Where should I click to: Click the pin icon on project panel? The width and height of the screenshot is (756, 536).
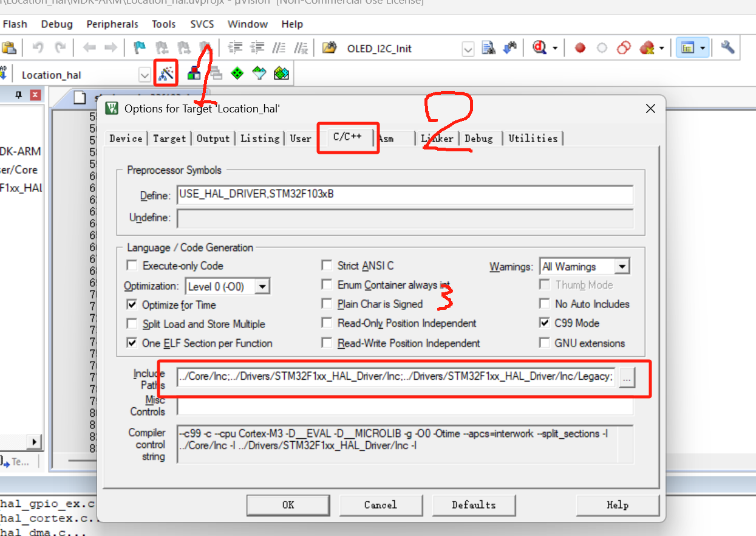[x=19, y=95]
